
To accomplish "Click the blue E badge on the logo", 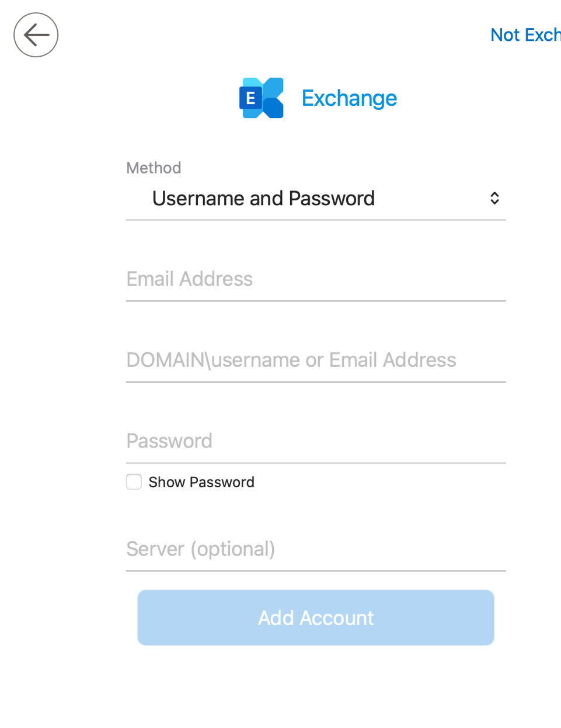I will [x=250, y=98].
